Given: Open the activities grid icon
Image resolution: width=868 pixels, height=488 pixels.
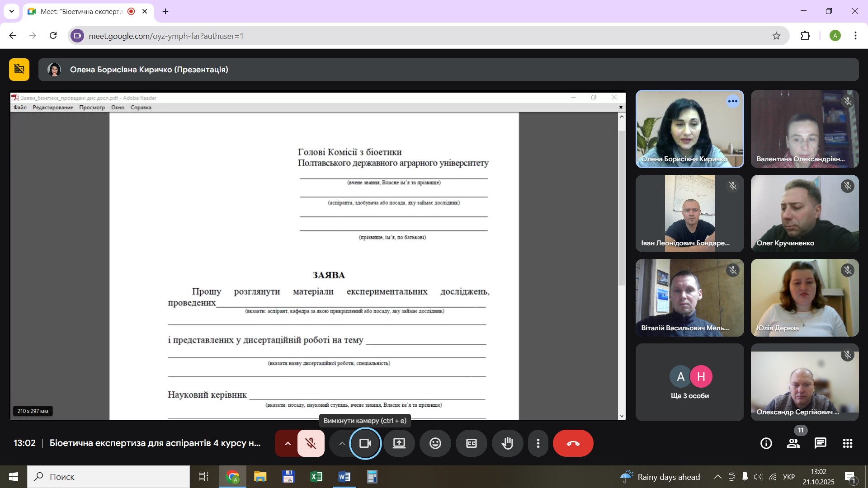Looking at the screenshot, I should (x=848, y=443).
